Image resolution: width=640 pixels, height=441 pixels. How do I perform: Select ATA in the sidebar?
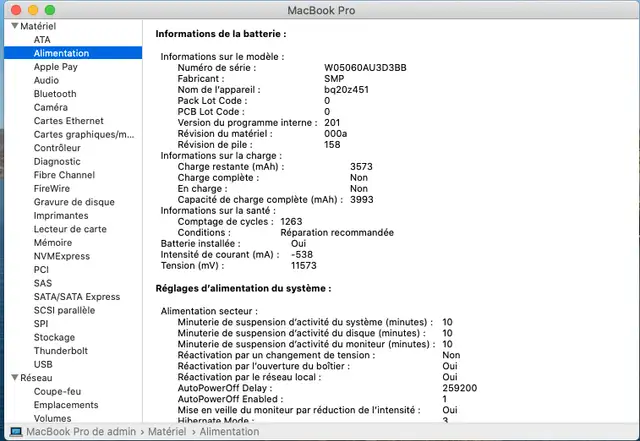42,40
